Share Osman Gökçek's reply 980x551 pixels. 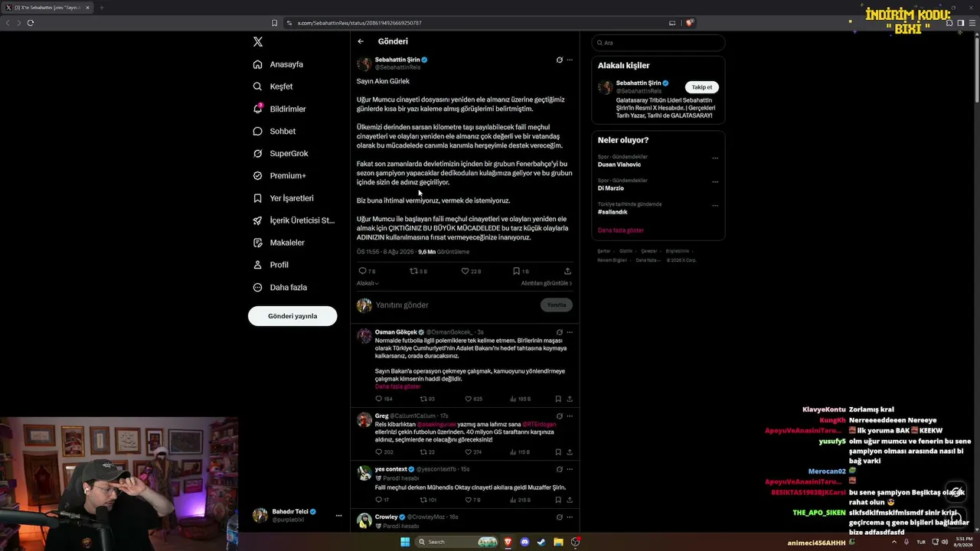tap(570, 399)
